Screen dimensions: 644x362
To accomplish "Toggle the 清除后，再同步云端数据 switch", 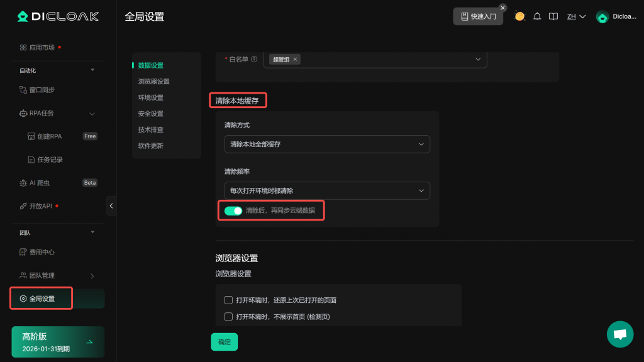I will coord(233,211).
